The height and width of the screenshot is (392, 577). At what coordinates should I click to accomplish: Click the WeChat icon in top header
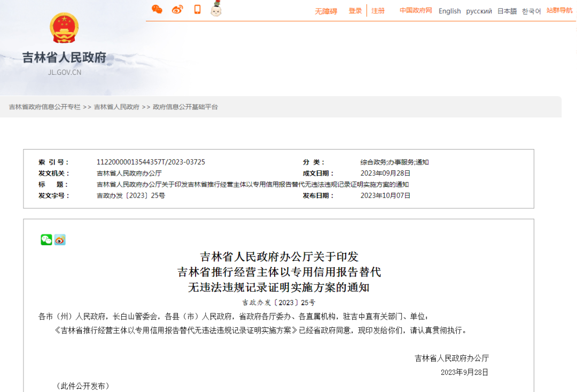157,9
